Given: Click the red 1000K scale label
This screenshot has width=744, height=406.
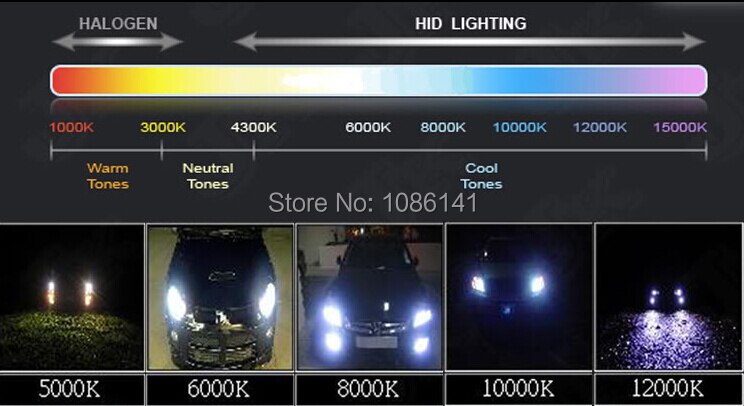Looking at the screenshot, I should pos(72,127).
